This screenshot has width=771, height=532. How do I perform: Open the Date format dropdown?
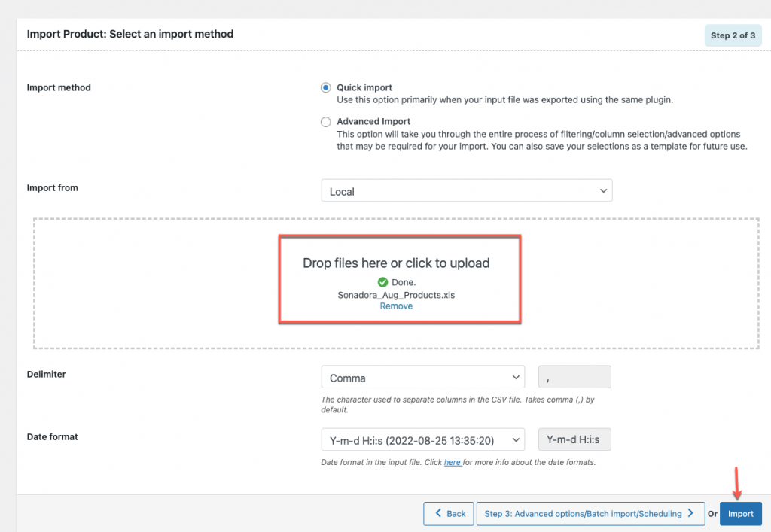click(x=423, y=439)
